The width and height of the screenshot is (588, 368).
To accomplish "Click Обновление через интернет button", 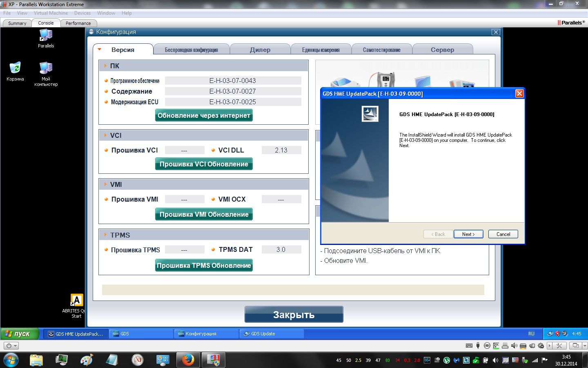I will click(x=204, y=115).
